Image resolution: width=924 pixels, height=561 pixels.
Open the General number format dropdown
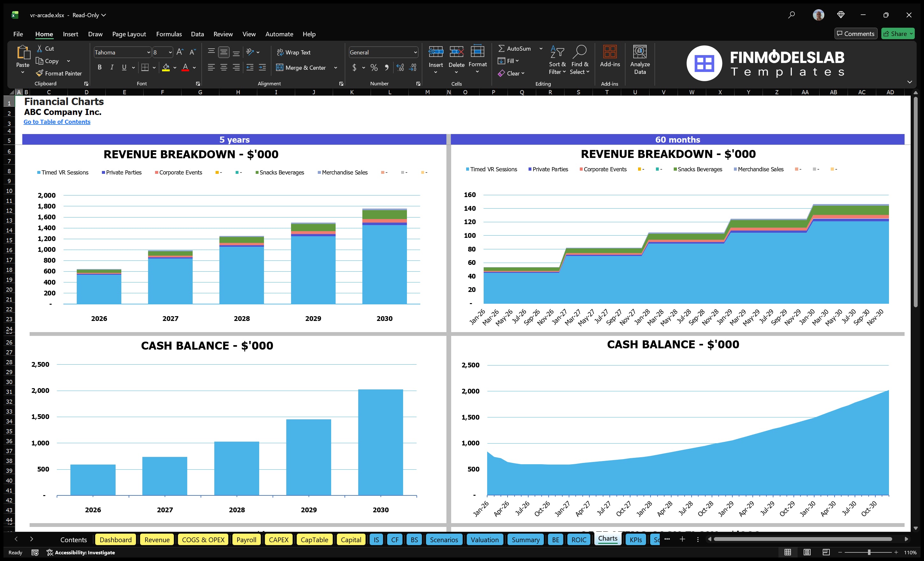[x=415, y=52]
